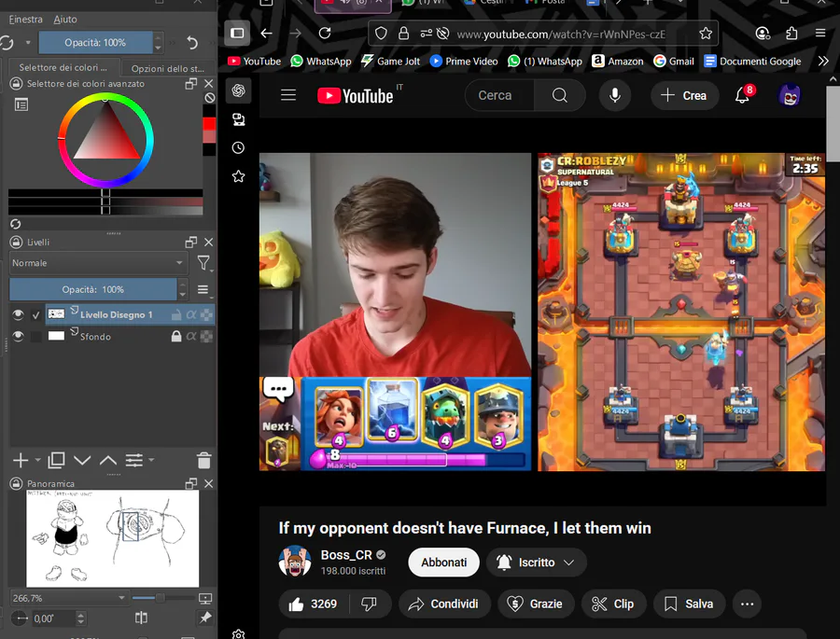The image size is (840, 639).
Task: Open YouTube guide hamburger menu
Action: click(288, 95)
